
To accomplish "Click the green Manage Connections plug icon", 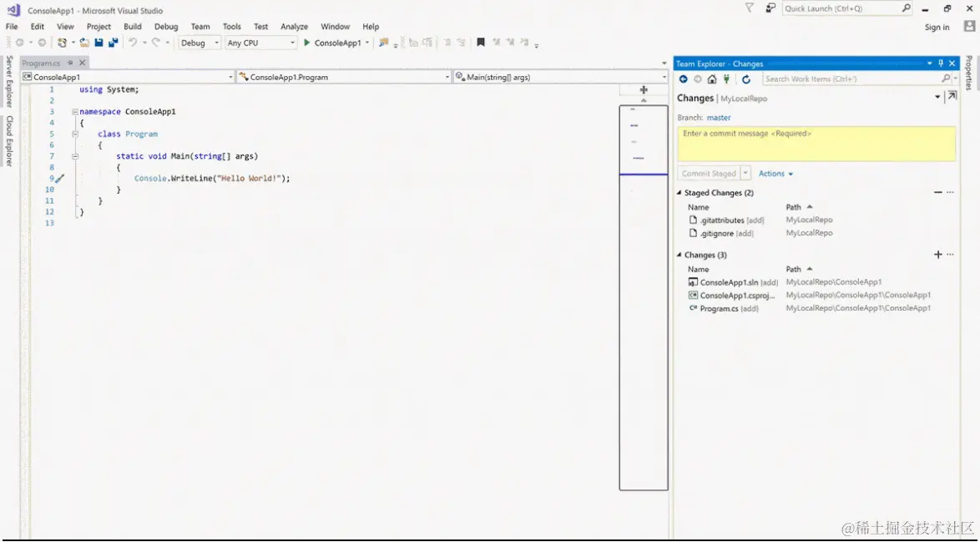I will [726, 79].
